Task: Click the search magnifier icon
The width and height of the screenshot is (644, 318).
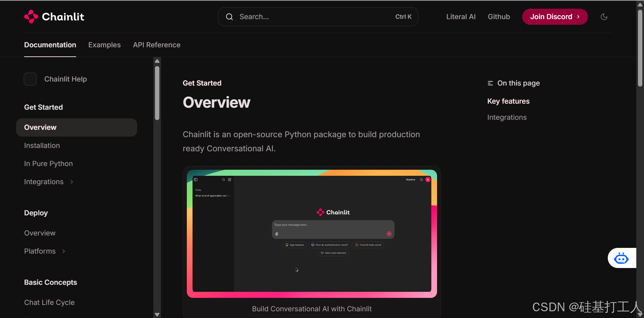Action: click(229, 17)
